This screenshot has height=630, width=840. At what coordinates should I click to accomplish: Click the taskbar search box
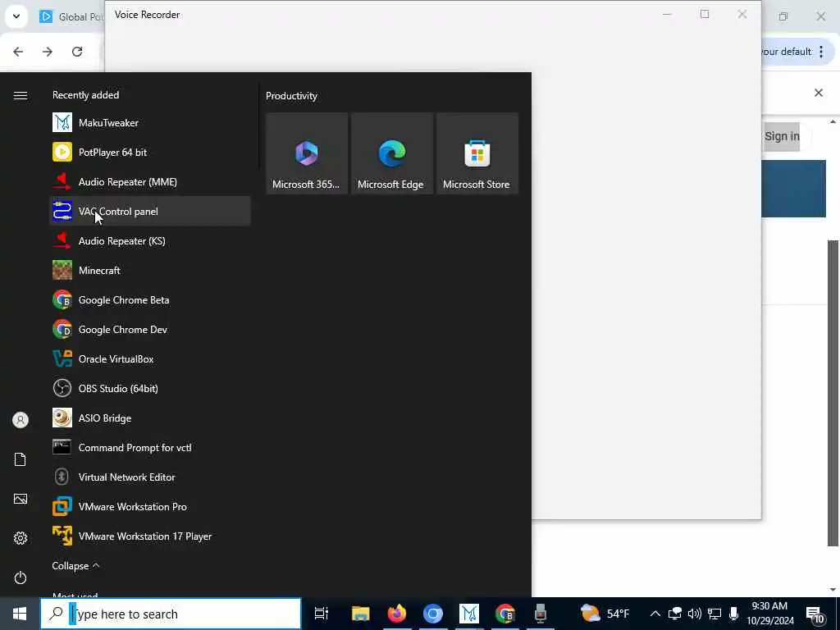pyautogui.click(x=171, y=614)
